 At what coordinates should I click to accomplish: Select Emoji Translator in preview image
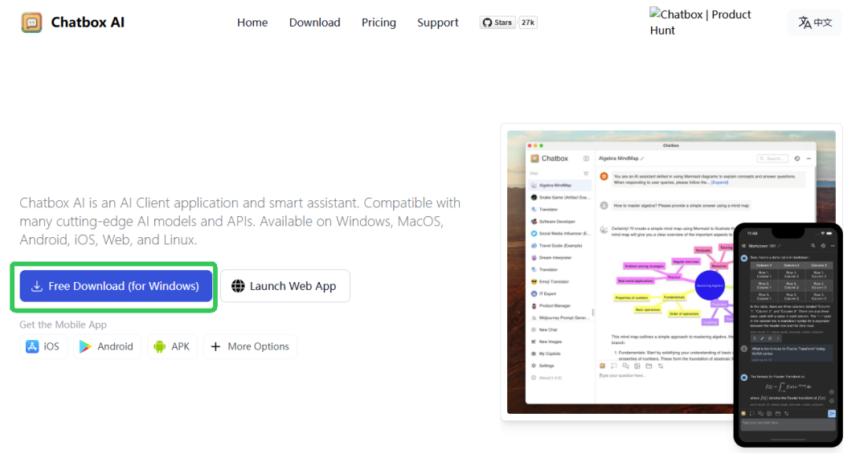[554, 282]
